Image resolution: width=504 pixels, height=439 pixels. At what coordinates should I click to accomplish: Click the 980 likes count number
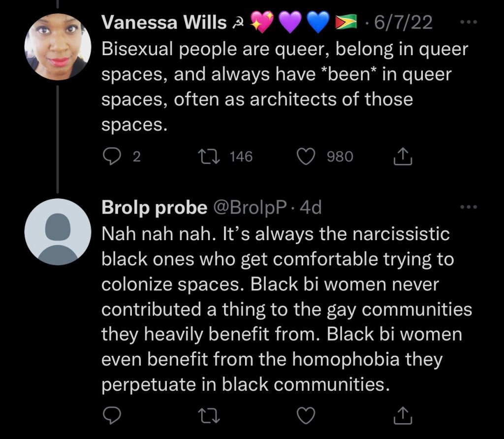coord(340,157)
